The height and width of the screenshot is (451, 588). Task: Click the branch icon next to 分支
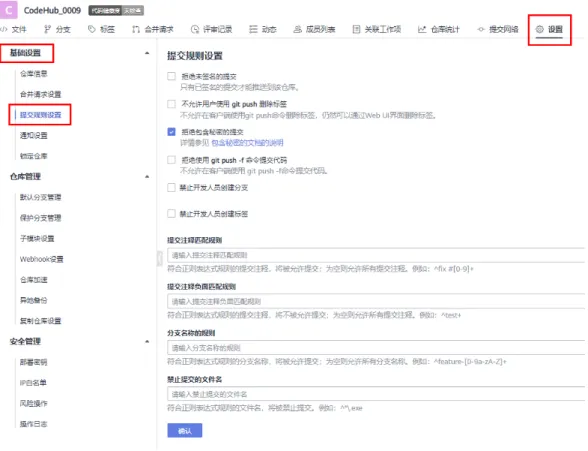click(x=47, y=29)
